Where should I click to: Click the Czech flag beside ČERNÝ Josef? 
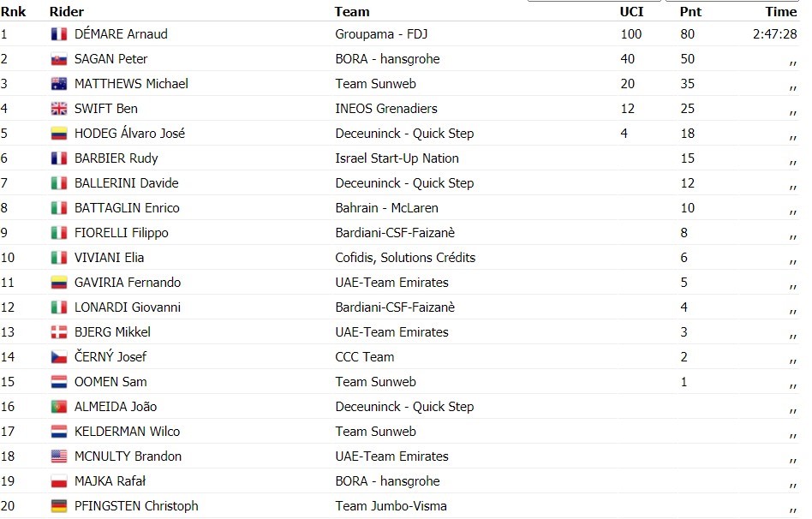[59, 357]
